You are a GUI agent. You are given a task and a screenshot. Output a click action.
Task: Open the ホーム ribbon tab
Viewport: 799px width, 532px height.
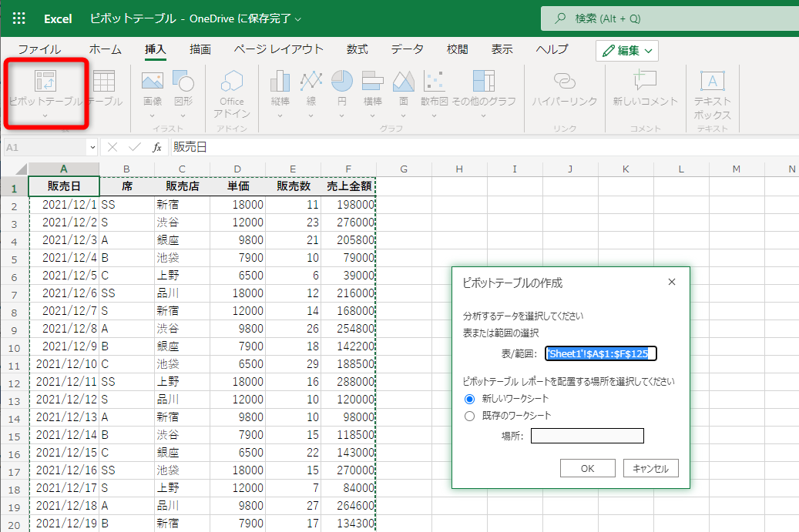[105, 49]
